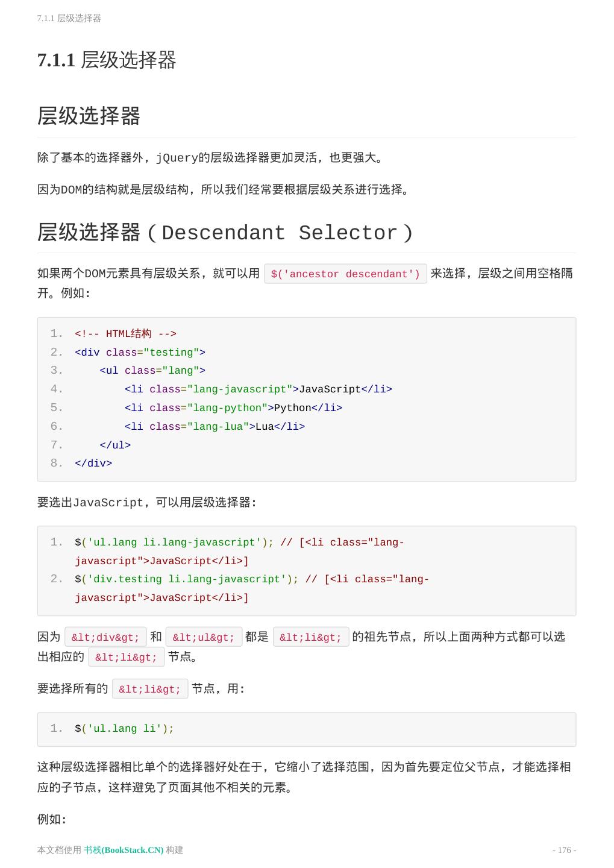Click the closing </div> code line
614x868 pixels.
93,464
